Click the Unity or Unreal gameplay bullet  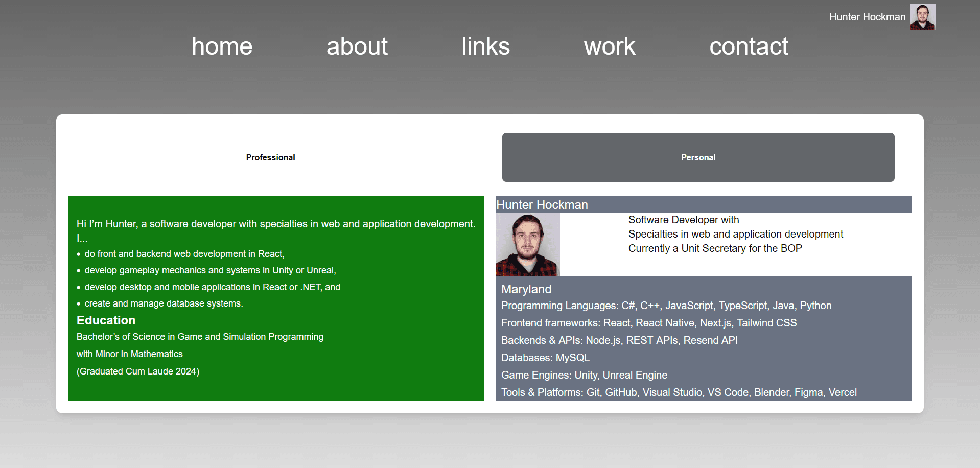pos(210,270)
